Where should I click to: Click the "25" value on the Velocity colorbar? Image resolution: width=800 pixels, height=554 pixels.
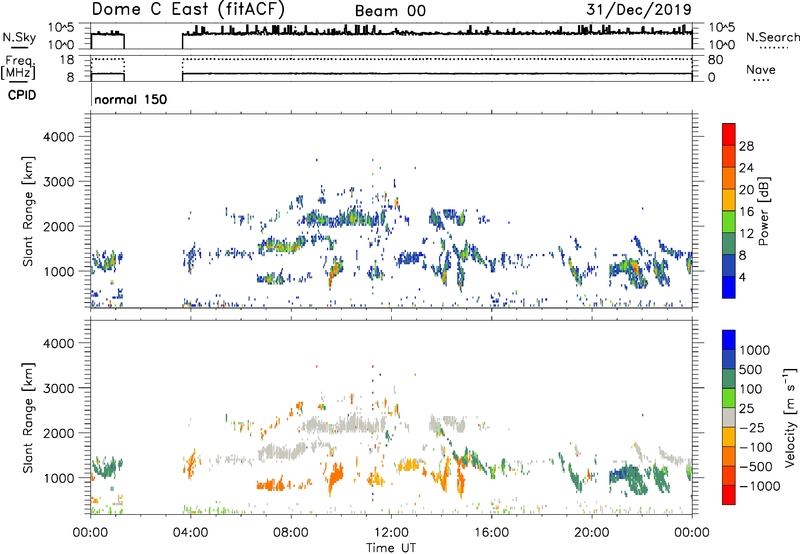click(x=747, y=409)
